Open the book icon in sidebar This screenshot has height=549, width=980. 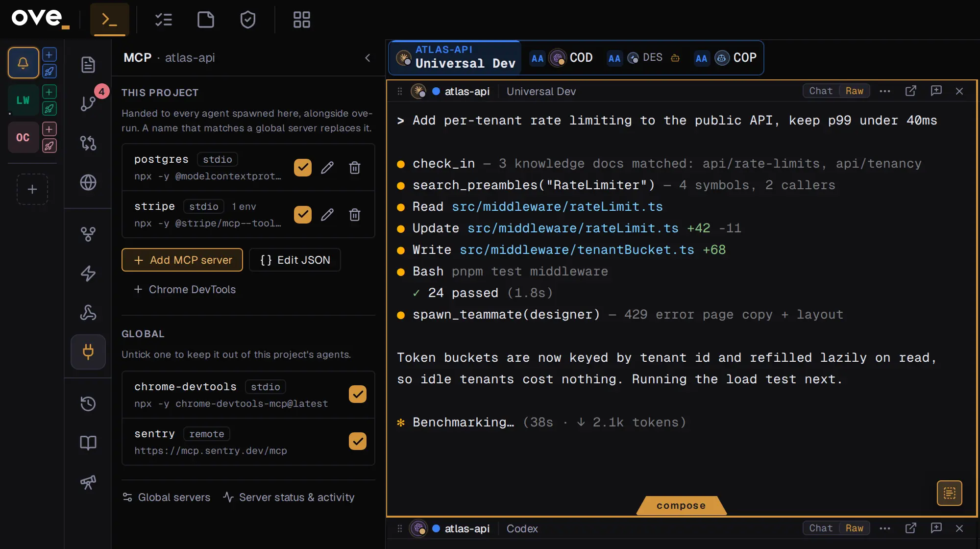88,443
